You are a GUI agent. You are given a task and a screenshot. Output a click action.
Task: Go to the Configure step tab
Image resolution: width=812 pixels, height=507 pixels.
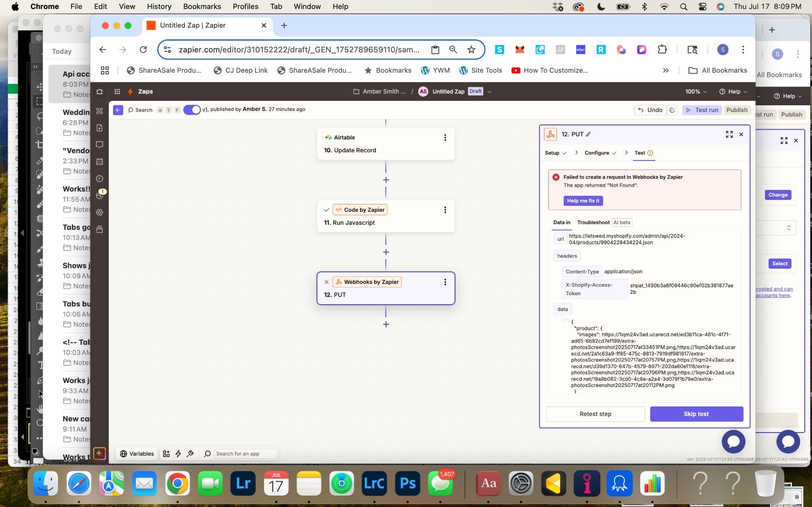[597, 153]
